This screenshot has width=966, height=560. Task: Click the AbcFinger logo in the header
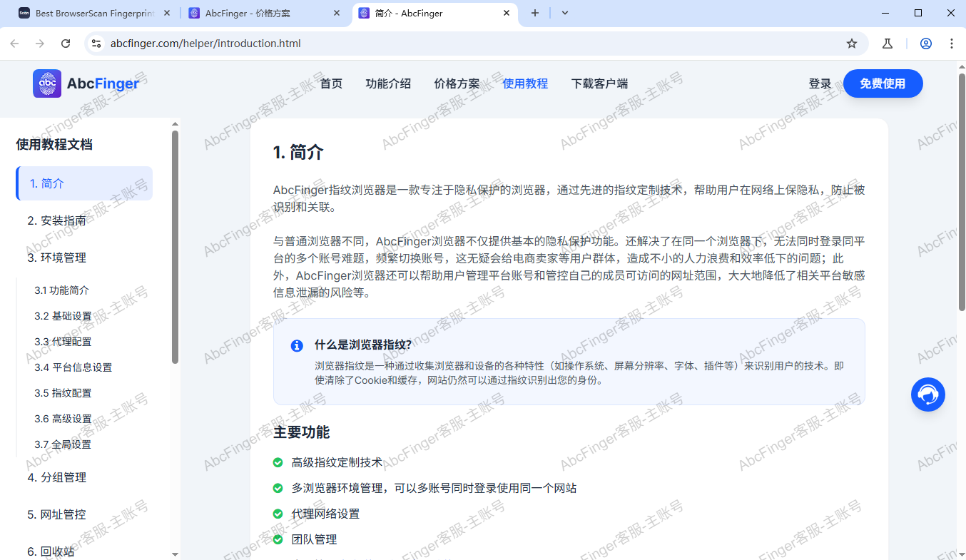pos(86,83)
